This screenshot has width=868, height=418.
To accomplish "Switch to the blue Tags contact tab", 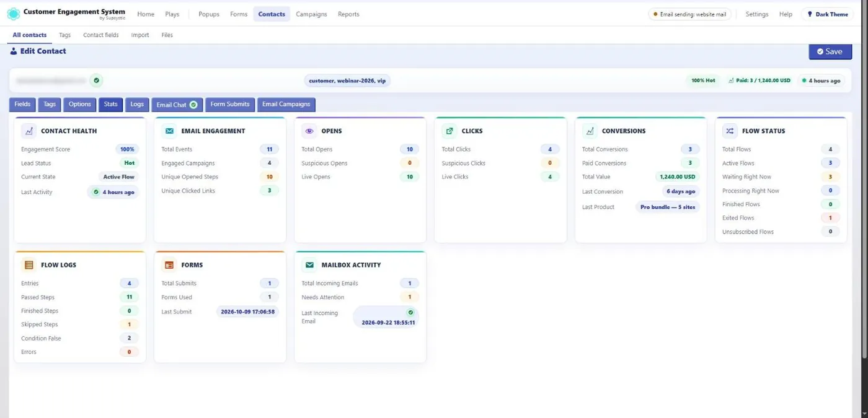I will [50, 105].
